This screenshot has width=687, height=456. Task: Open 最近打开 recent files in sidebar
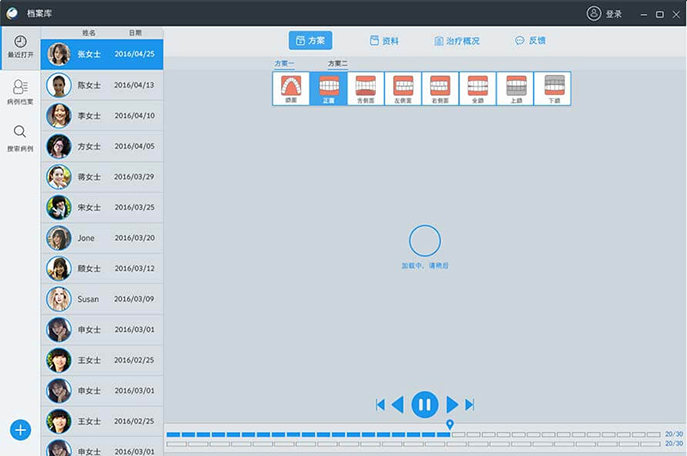[20, 46]
